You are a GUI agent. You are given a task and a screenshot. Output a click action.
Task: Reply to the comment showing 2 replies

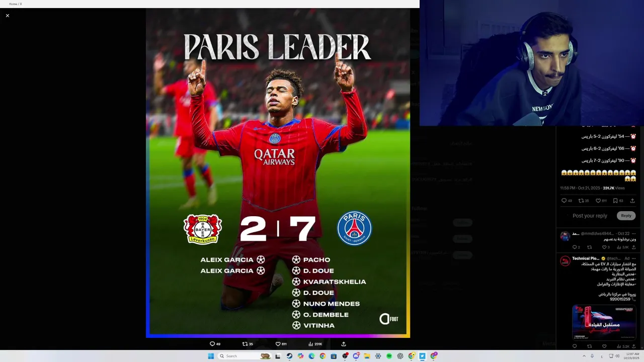pos(576,247)
